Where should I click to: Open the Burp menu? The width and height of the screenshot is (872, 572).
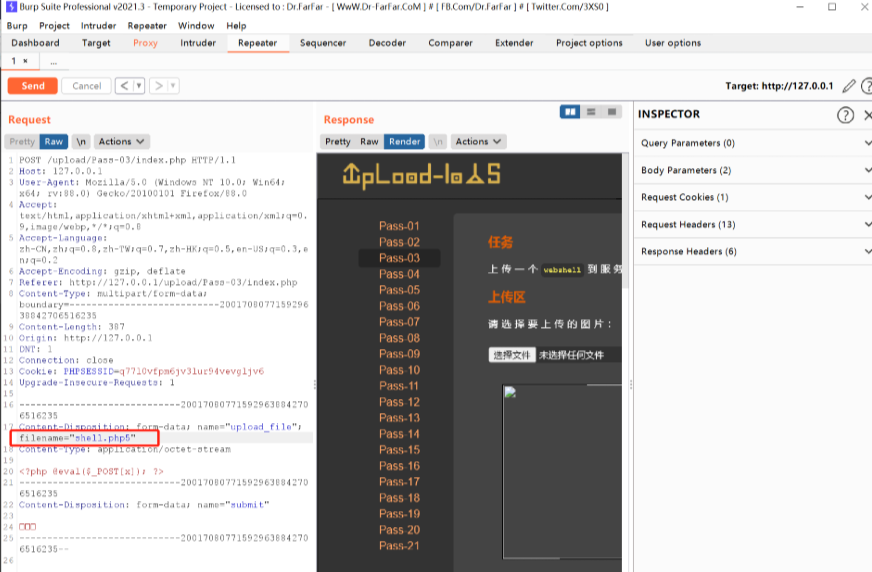17,26
